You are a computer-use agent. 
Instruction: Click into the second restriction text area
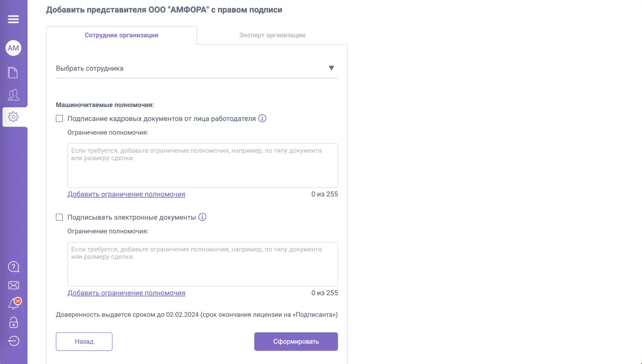coord(202,264)
